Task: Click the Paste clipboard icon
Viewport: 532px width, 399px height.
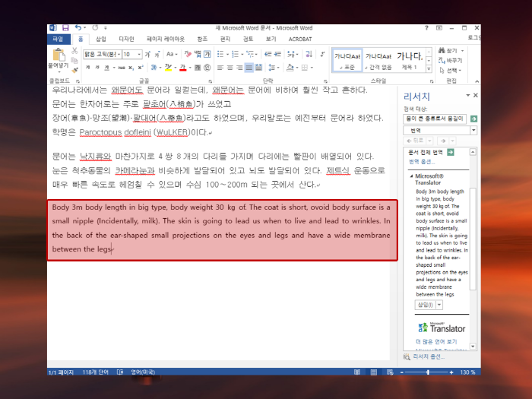Action: [x=59, y=55]
